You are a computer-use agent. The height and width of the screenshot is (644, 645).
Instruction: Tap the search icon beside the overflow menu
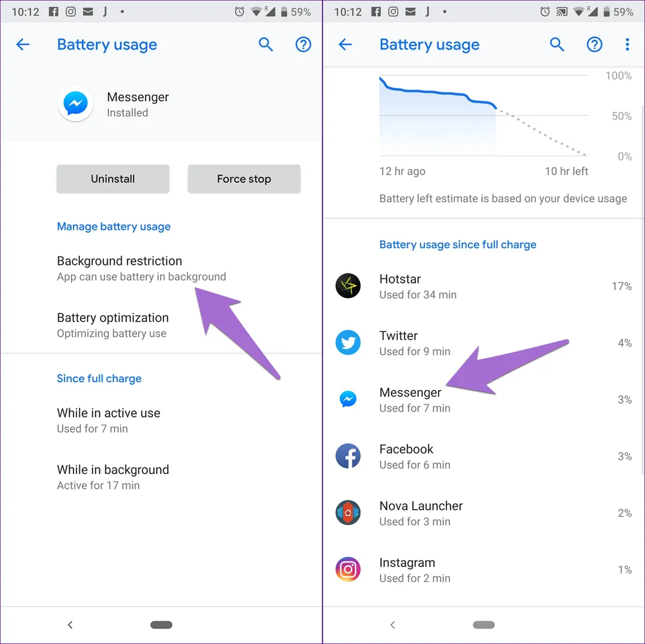coord(557,44)
